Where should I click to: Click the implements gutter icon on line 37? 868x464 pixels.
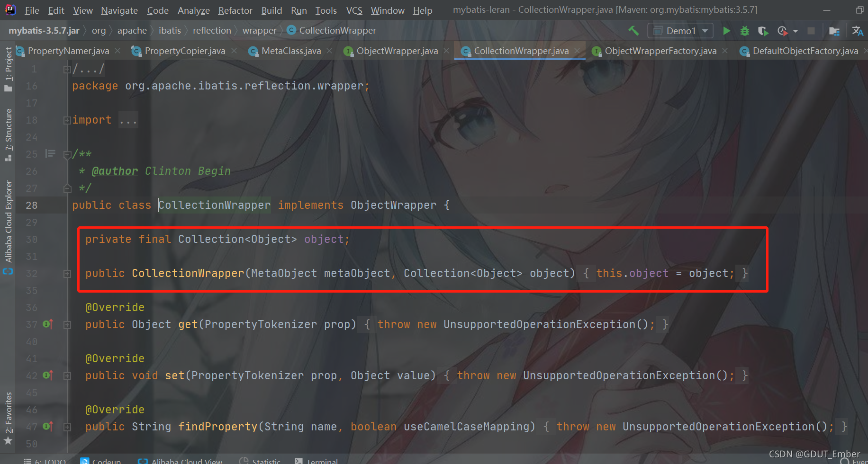point(48,324)
